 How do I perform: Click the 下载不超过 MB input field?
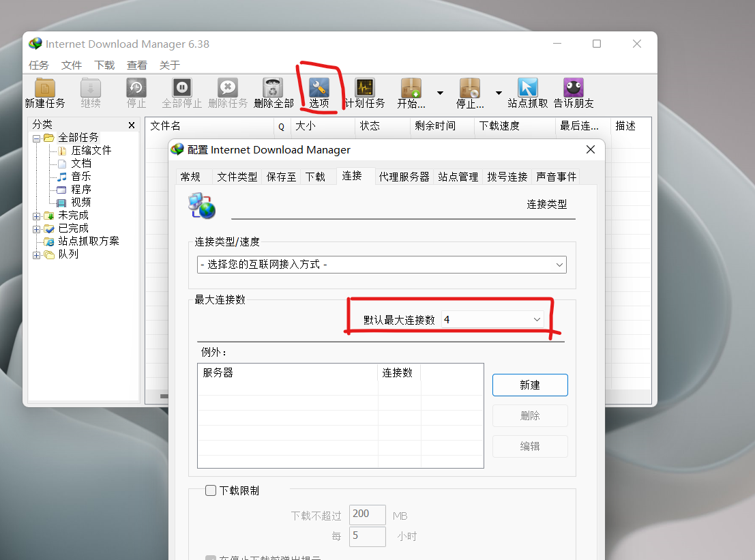pos(367,515)
